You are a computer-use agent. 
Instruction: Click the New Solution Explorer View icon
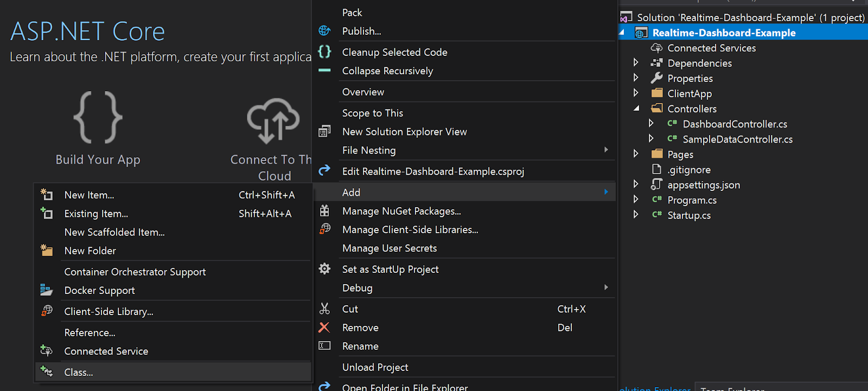(x=324, y=131)
